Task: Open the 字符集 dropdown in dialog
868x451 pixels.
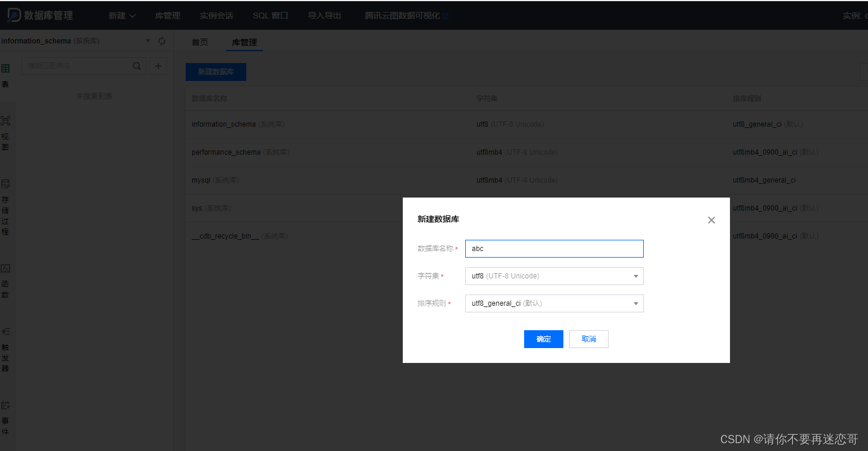Action: coord(554,276)
